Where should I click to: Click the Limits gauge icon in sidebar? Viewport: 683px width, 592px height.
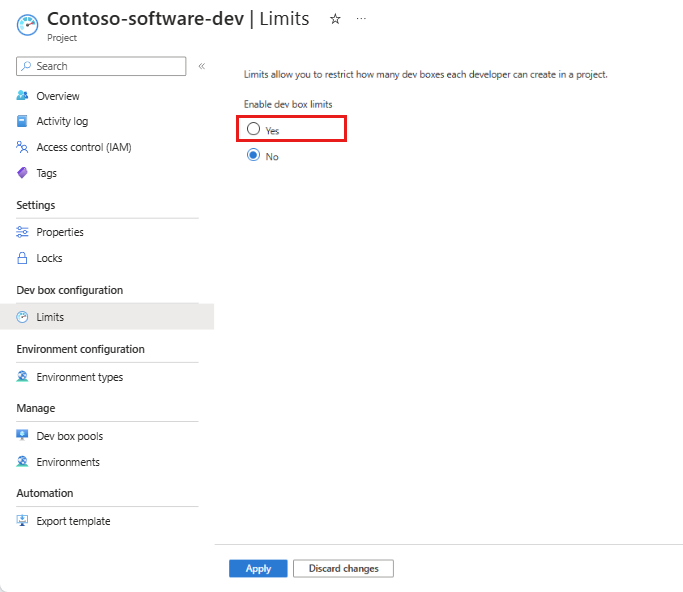click(22, 317)
